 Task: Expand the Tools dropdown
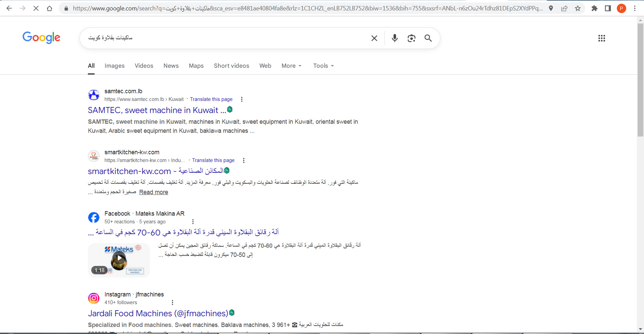coord(323,66)
